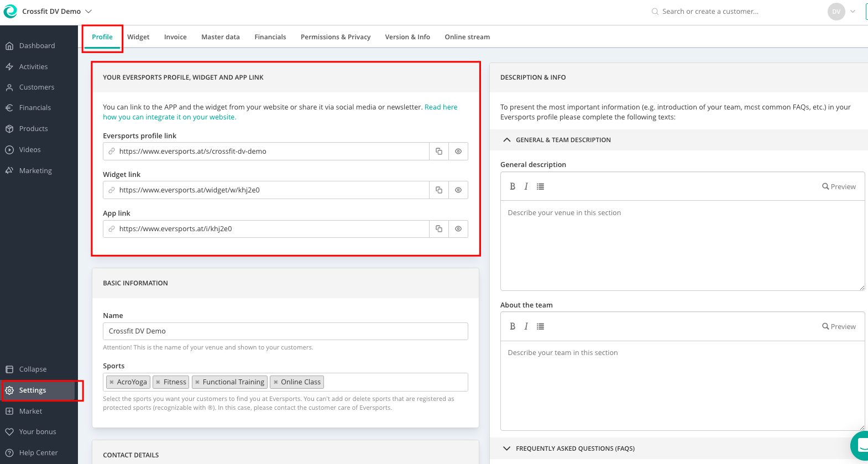
Task: Insert list in About the team editor
Action: (540, 326)
